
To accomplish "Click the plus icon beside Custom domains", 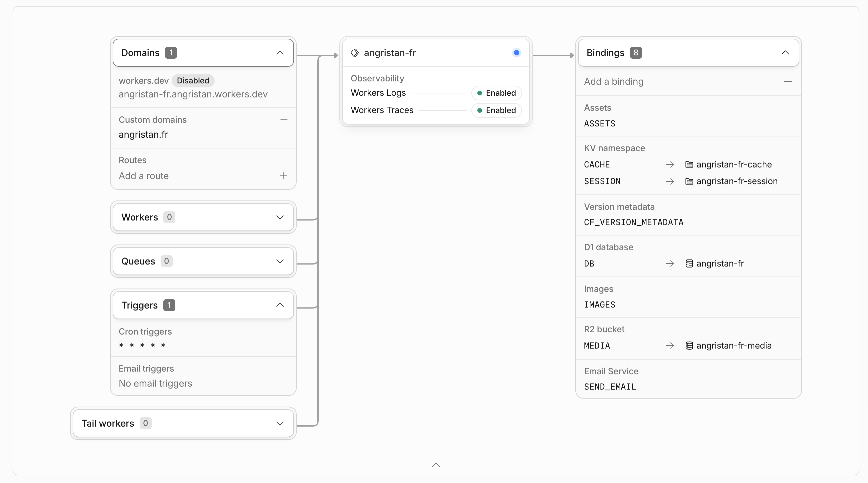I will [x=284, y=120].
